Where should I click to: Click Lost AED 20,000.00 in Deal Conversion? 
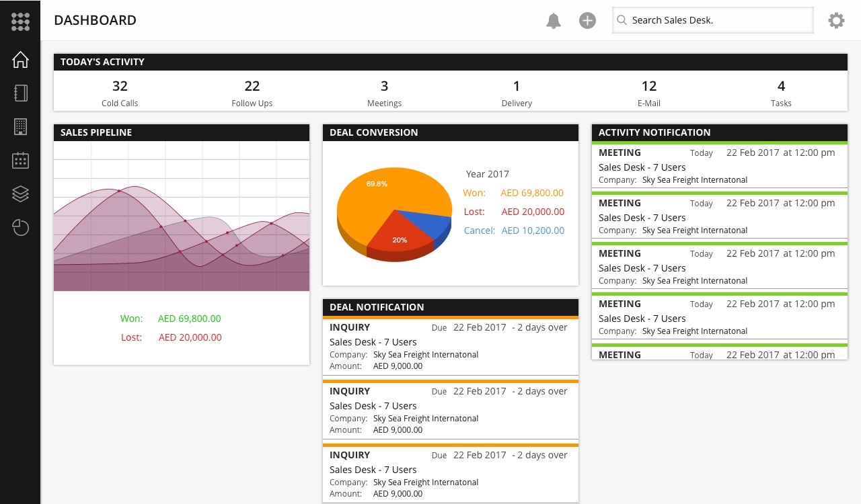coord(514,212)
